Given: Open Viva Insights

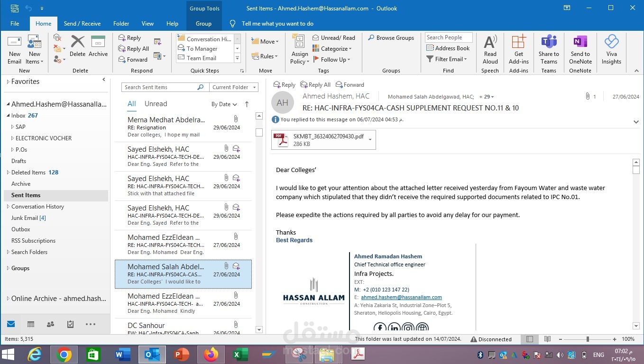Looking at the screenshot, I should coord(611,50).
